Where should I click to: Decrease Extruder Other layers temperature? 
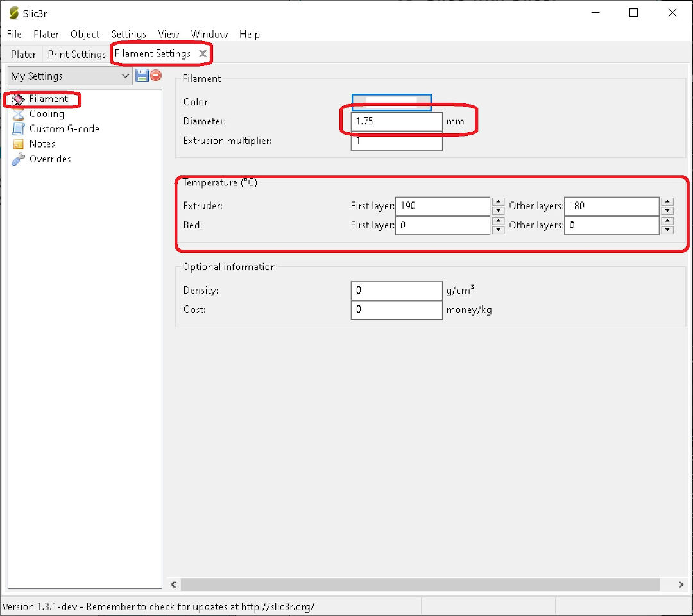[x=667, y=210]
